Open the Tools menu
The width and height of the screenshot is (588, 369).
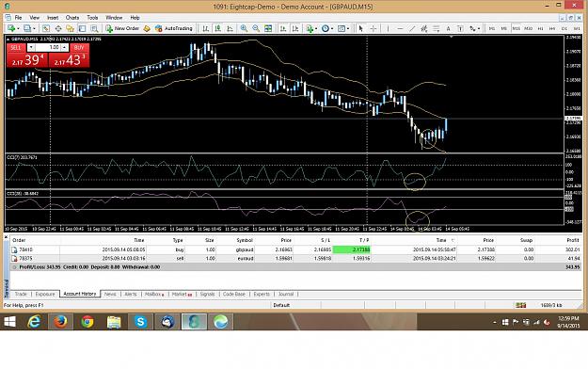(92, 18)
